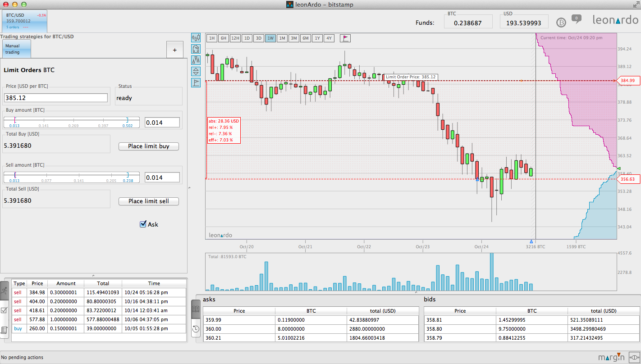This screenshot has height=364, width=641.
Task: Click the leonArdo logo at top right
Action: point(615,20)
